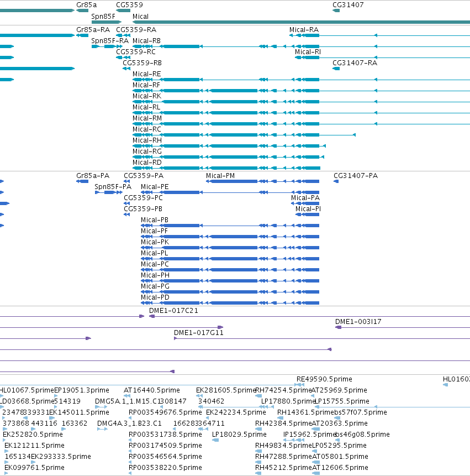Open EST label AT12606.5prime
470x476 pixels.
point(340,468)
